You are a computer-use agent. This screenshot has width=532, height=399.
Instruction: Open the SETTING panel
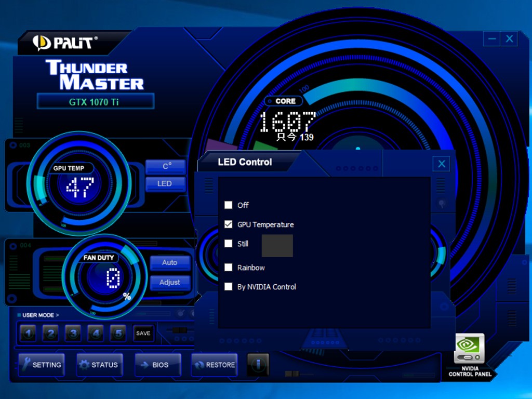click(x=42, y=365)
